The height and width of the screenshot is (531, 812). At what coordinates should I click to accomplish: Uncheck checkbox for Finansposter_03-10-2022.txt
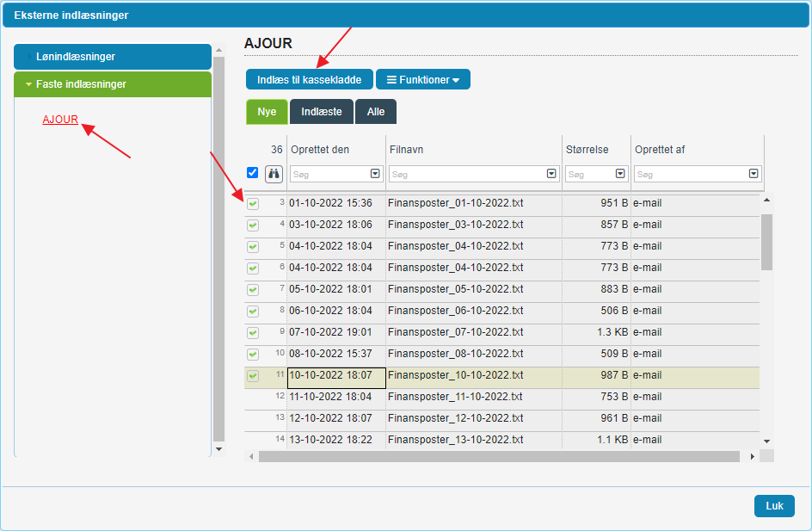pos(253,225)
